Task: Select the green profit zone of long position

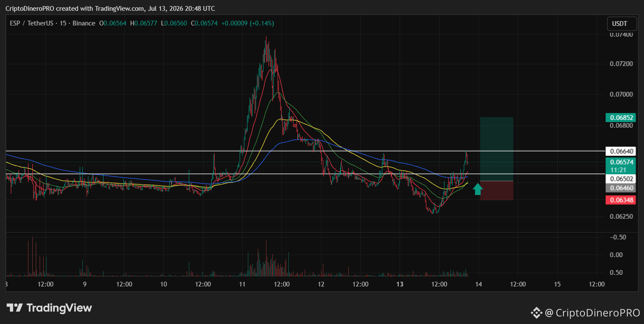Action: pyautogui.click(x=497, y=149)
